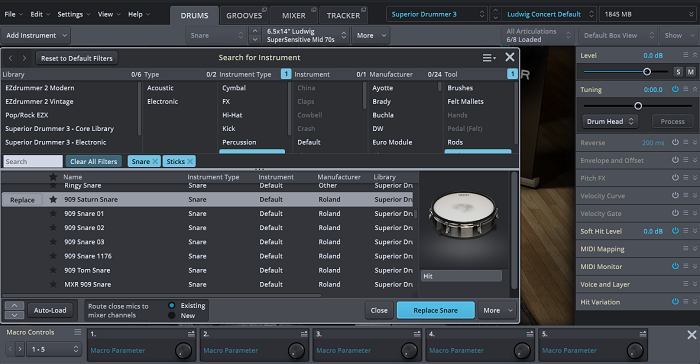Open the Add Instrument dropdown

point(36,35)
